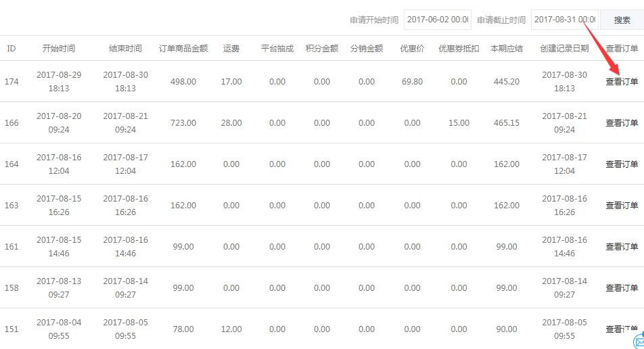Screen dimensions: 644x349
Task: Click the 创建记录日期 column header
Action: 564,49
